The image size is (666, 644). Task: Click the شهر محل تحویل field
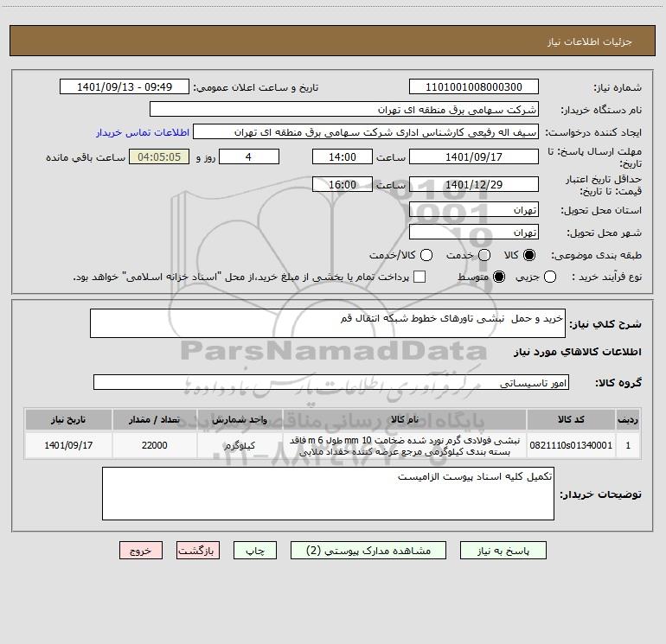click(474, 233)
